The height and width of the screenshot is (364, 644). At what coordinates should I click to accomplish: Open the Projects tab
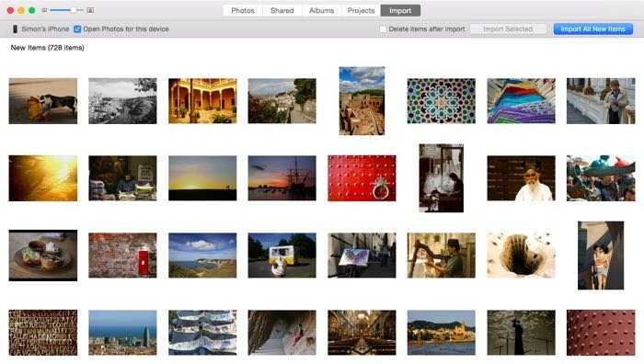pyautogui.click(x=361, y=11)
